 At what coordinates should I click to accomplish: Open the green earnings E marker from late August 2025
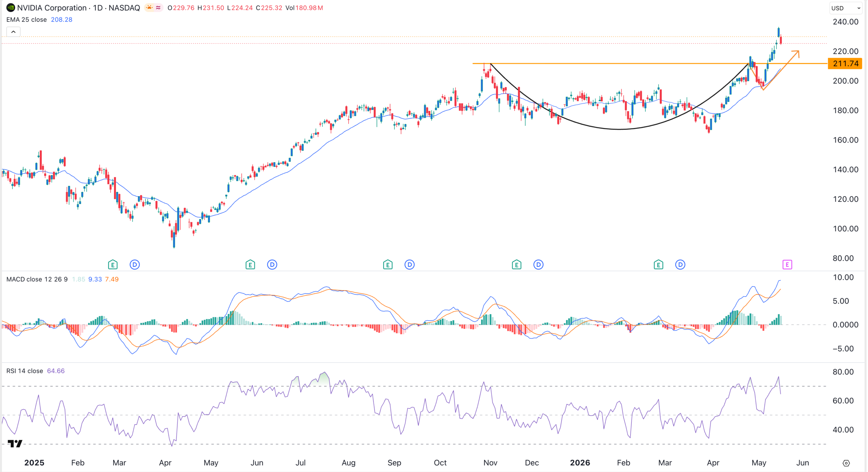pyautogui.click(x=388, y=265)
